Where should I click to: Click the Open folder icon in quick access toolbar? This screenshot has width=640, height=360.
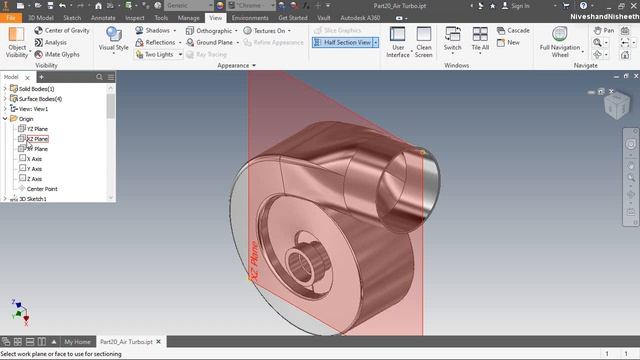click(x=38, y=6)
